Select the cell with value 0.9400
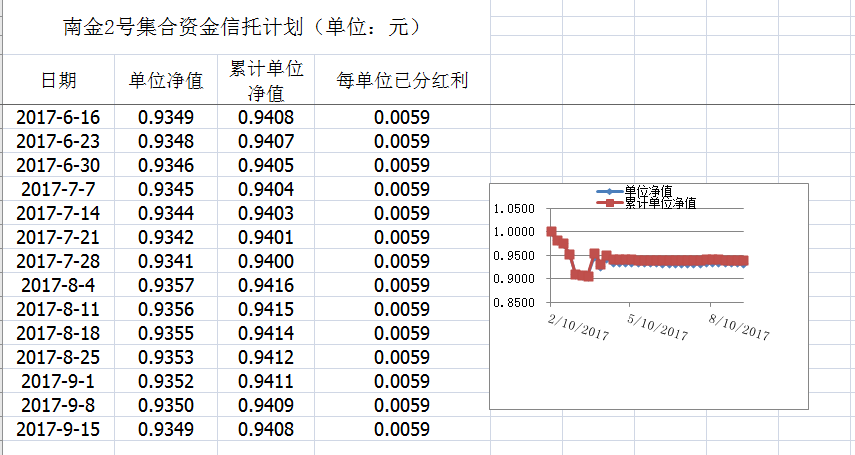 click(x=266, y=262)
